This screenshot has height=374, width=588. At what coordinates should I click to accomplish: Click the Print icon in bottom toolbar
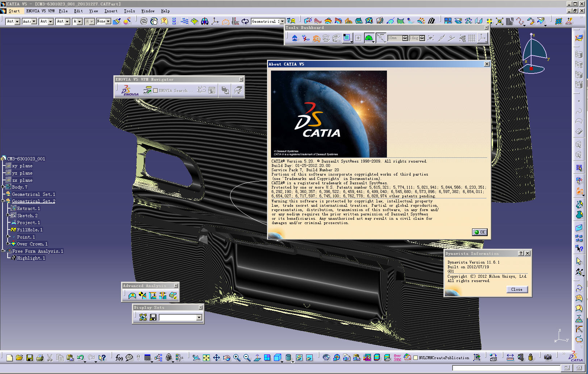pos(40,358)
